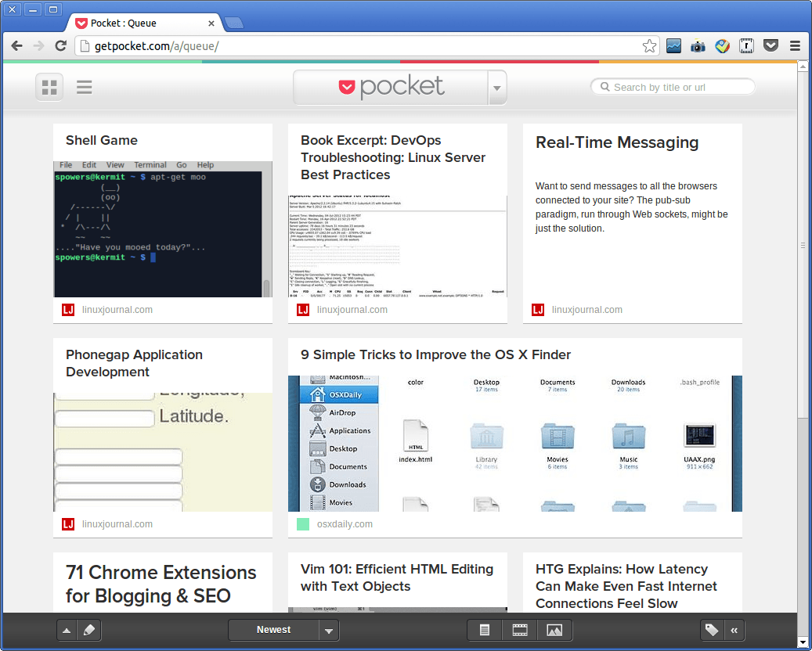Screen dimensions: 812x651
Task: Open the Chrome hamburger menu
Action: click(x=795, y=46)
